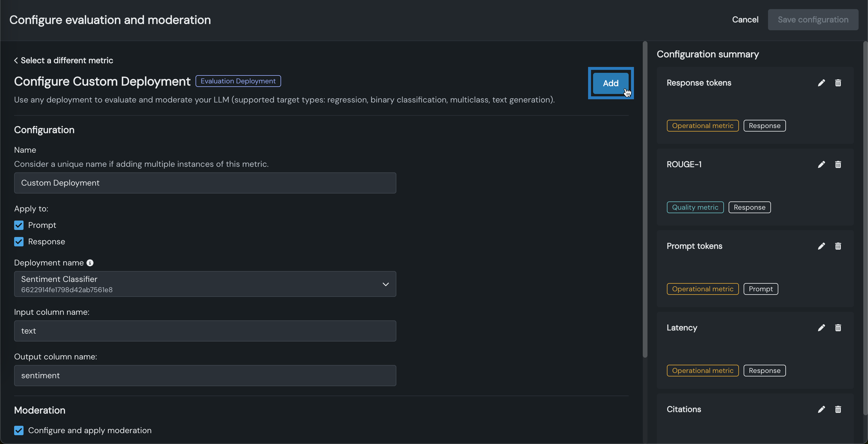Edit the Response tokens metric
Viewport: 868px width, 444px height.
pyautogui.click(x=821, y=83)
